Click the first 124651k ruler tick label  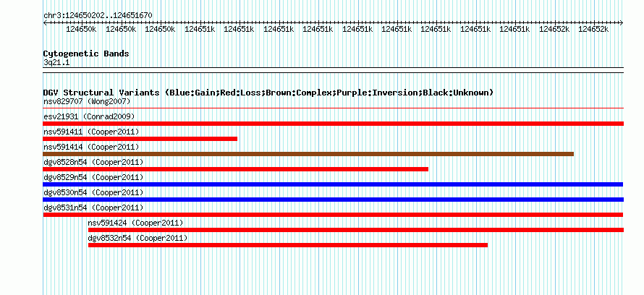pyautogui.click(x=199, y=30)
